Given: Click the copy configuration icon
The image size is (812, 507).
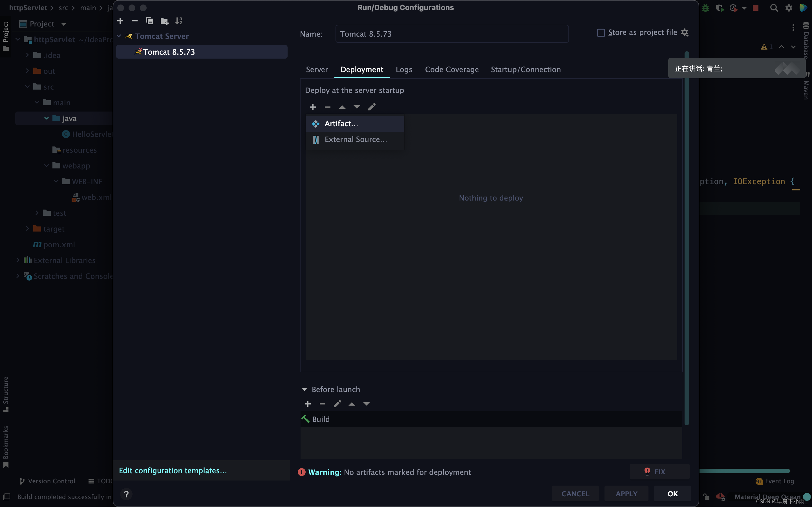Looking at the screenshot, I should point(149,21).
